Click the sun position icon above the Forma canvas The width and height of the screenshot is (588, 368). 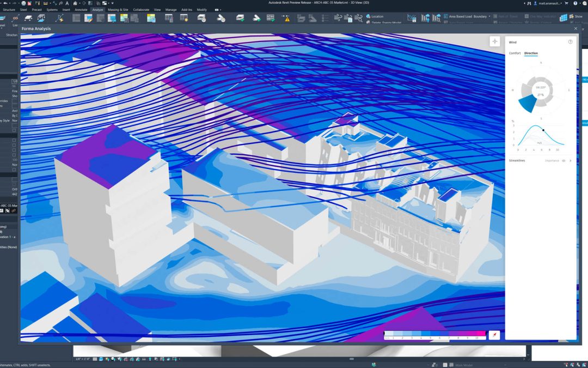pos(494,41)
